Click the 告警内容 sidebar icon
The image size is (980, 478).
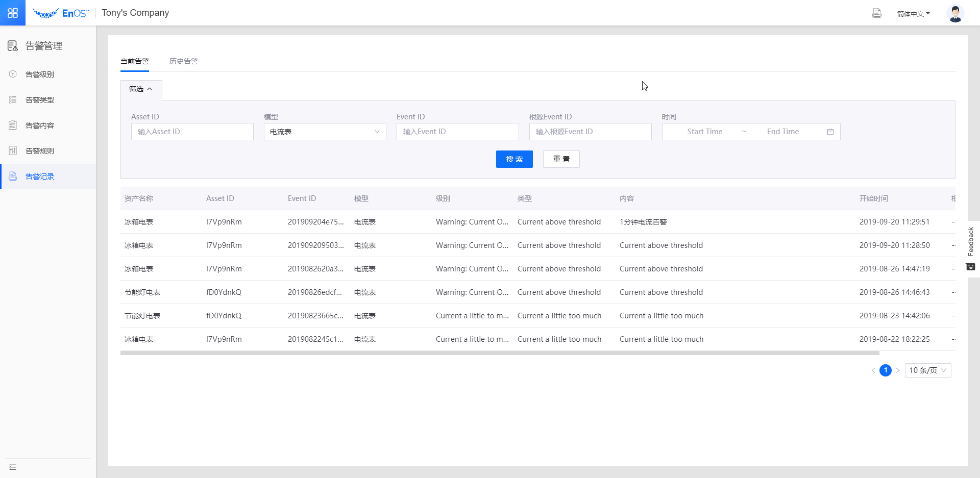tap(13, 125)
